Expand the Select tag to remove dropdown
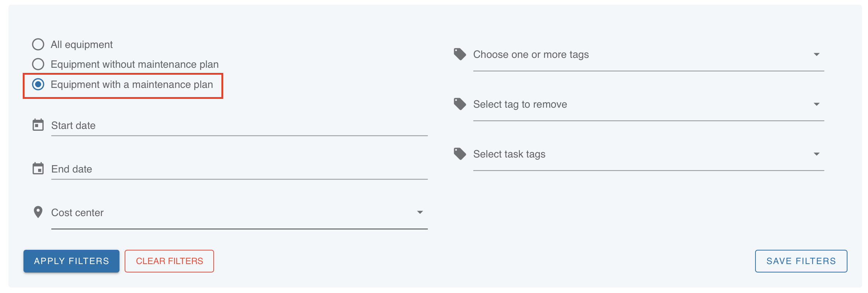Viewport: 868px width, 293px height. pos(816,104)
